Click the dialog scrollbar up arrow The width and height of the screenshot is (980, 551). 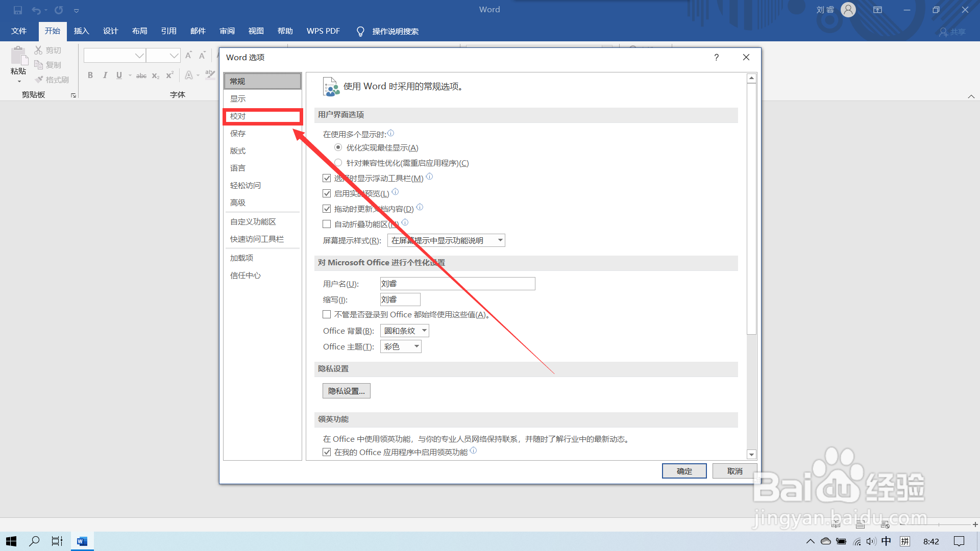coord(751,79)
